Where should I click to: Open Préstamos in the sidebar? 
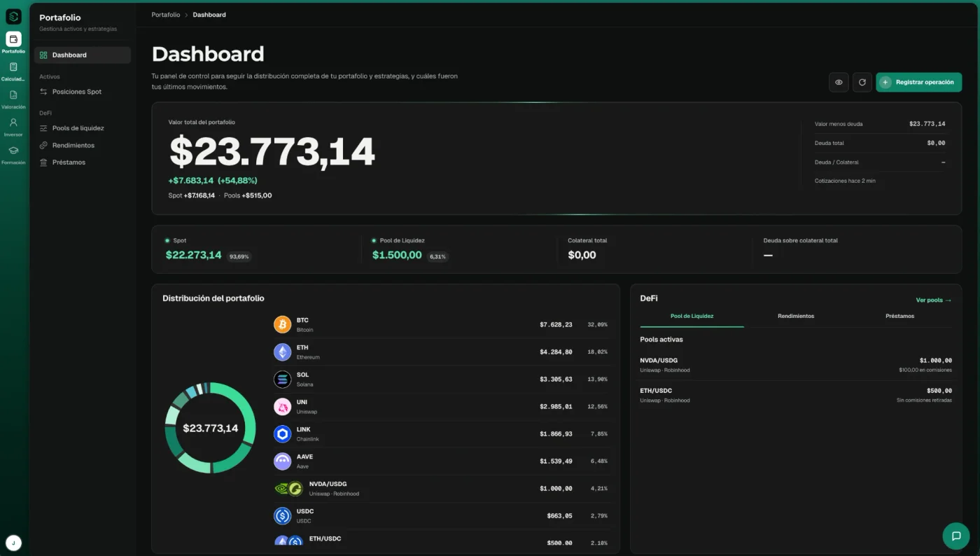(x=83, y=162)
